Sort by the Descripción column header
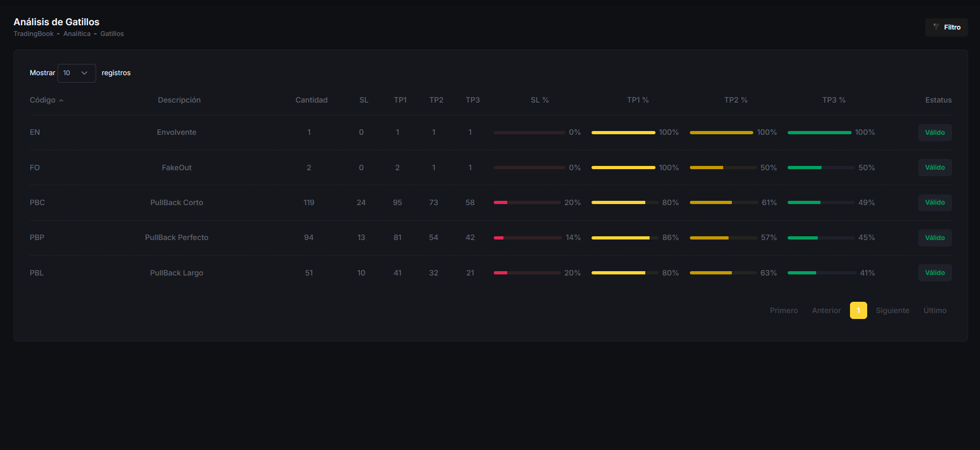 click(179, 100)
